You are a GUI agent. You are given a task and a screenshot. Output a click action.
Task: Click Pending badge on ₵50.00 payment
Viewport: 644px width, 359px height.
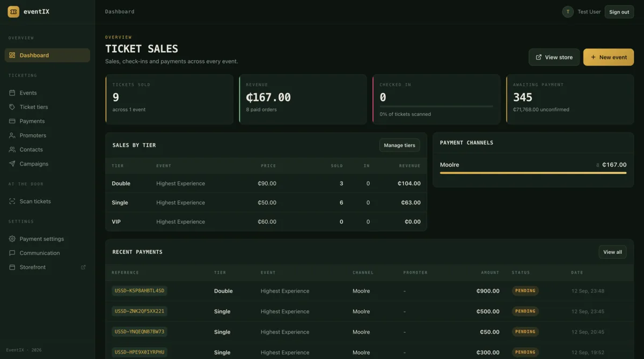point(525,332)
